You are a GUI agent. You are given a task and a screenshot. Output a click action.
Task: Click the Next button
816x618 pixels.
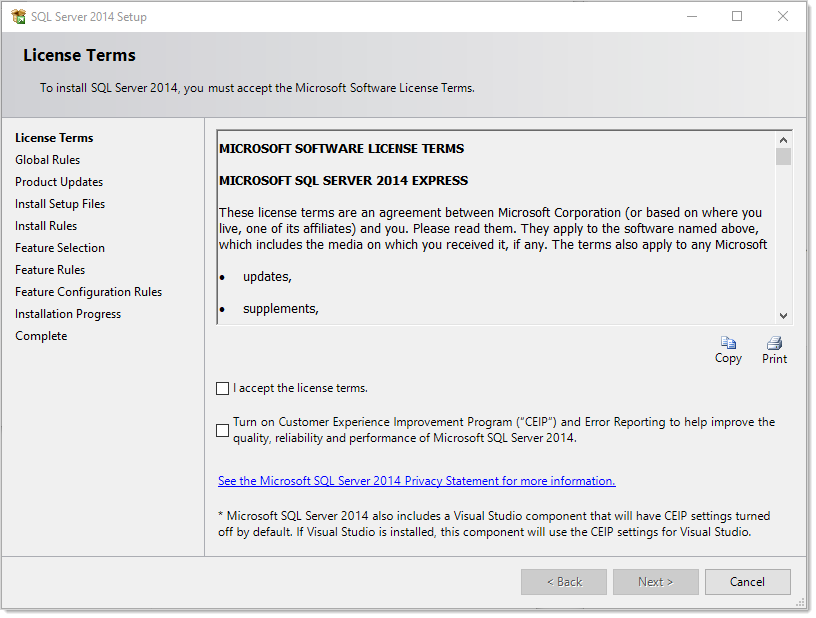[x=655, y=582]
